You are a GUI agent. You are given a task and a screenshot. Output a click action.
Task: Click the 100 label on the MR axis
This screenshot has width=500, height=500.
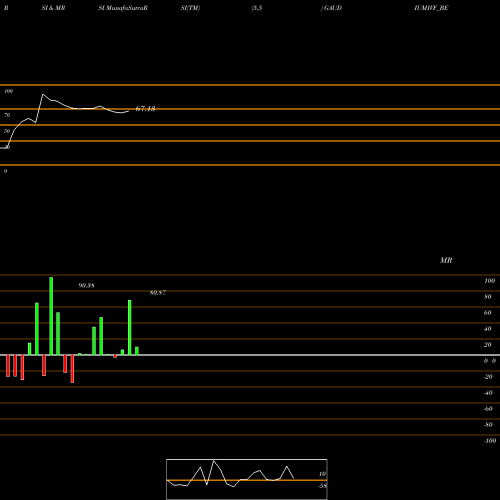tap(489, 281)
